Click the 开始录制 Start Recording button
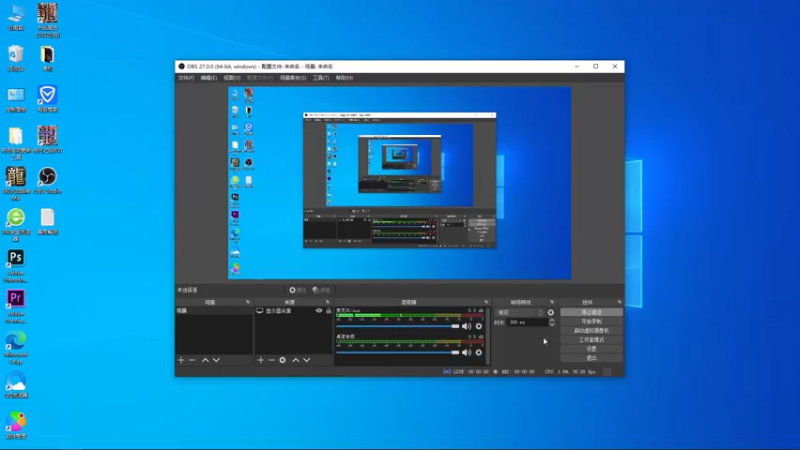Image resolution: width=800 pixels, height=450 pixels. tap(591, 321)
